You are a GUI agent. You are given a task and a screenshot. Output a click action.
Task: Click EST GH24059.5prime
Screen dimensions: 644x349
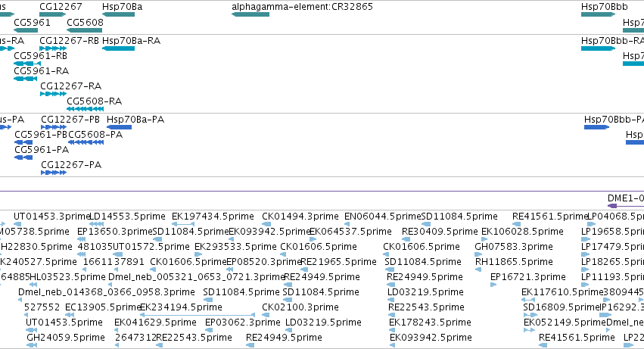(x=66, y=338)
